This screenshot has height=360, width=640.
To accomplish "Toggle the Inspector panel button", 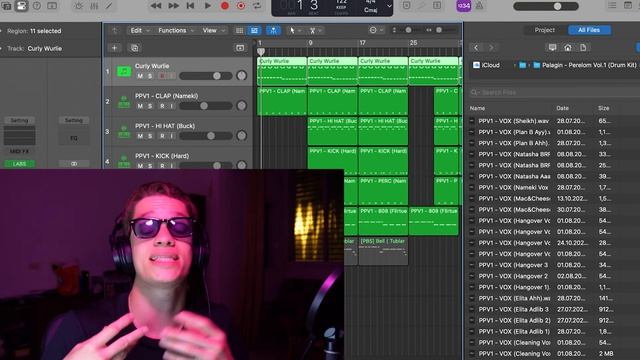I will [22, 6].
